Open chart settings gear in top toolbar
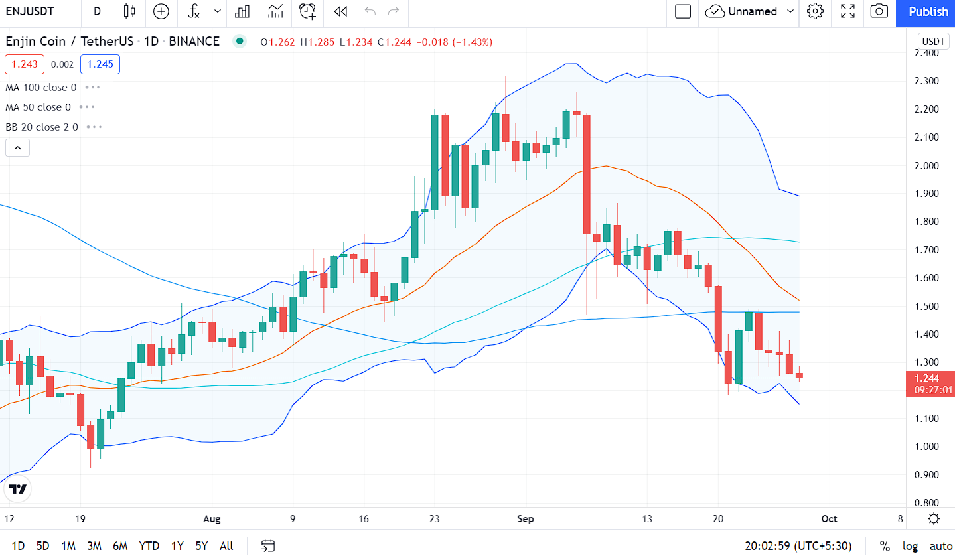The height and width of the screenshot is (560, 955). [x=816, y=11]
